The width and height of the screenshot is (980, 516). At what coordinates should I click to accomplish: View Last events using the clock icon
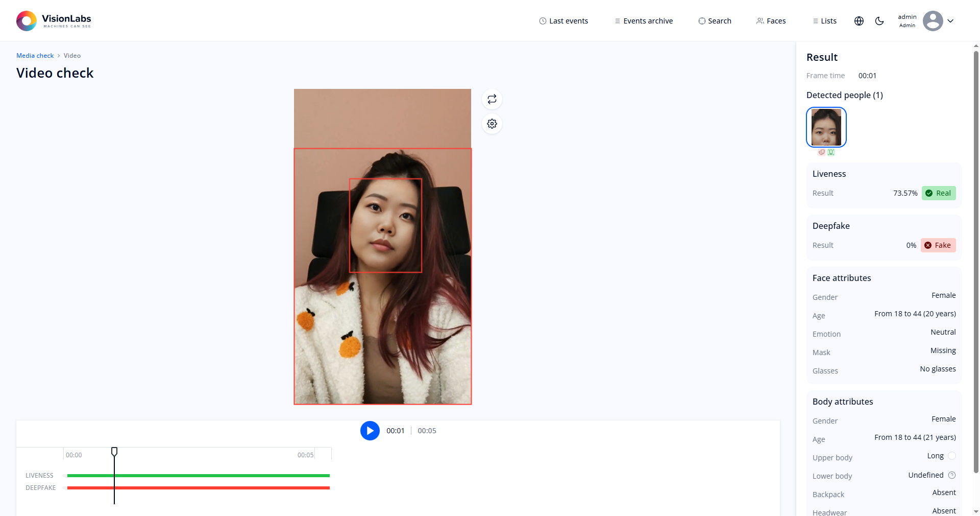563,20
